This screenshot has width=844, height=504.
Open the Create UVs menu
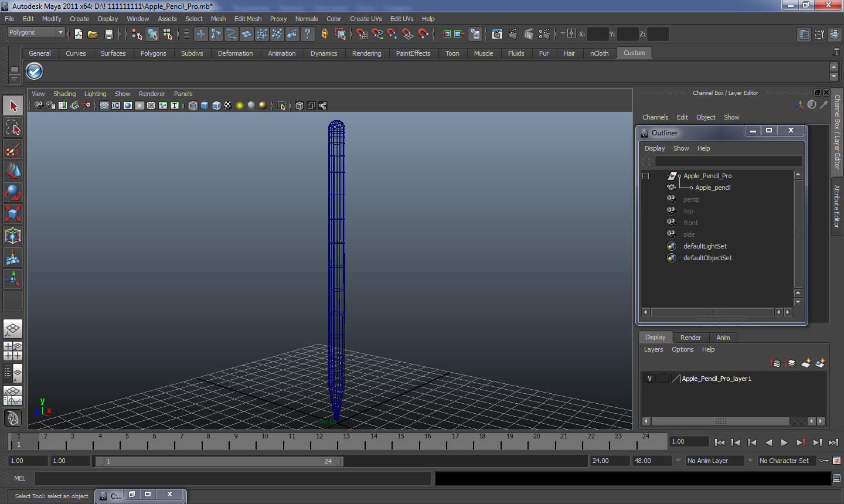(x=366, y=19)
